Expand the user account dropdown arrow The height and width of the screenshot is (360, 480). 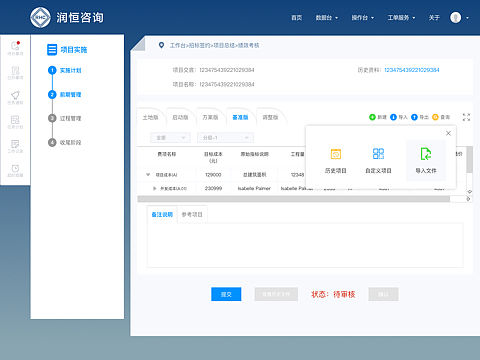pyautogui.click(x=467, y=18)
